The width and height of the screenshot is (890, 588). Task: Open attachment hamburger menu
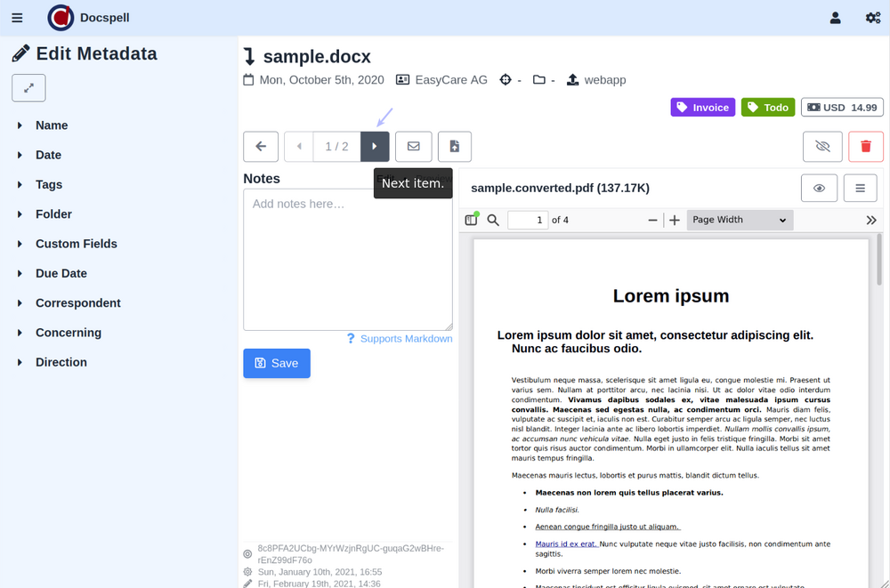(861, 188)
